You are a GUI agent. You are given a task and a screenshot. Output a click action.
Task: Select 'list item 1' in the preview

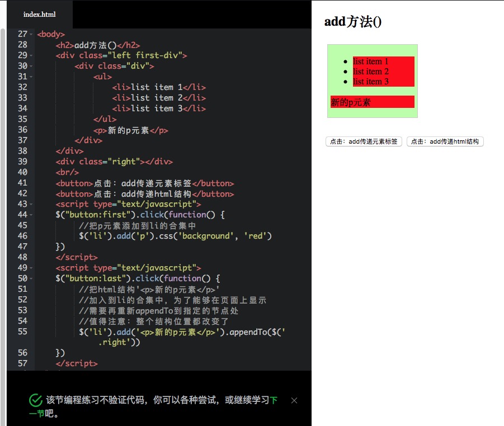point(371,61)
